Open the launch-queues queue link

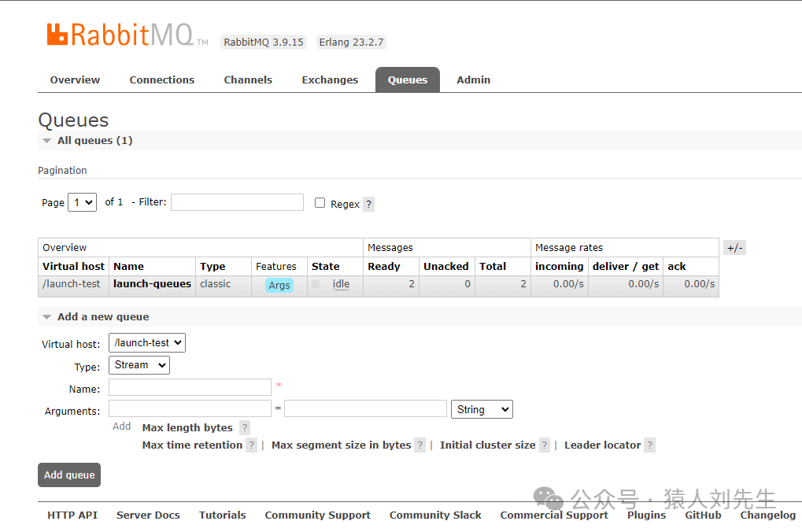153,284
